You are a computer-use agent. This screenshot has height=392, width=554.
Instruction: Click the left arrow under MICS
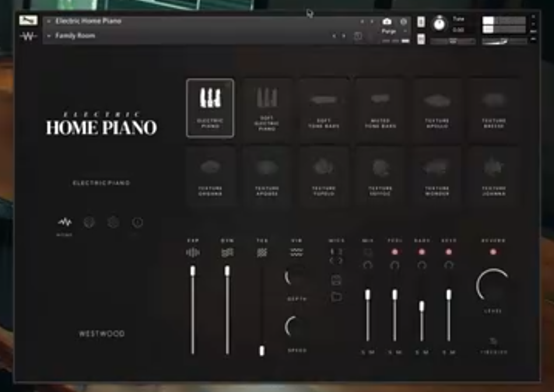(332, 261)
